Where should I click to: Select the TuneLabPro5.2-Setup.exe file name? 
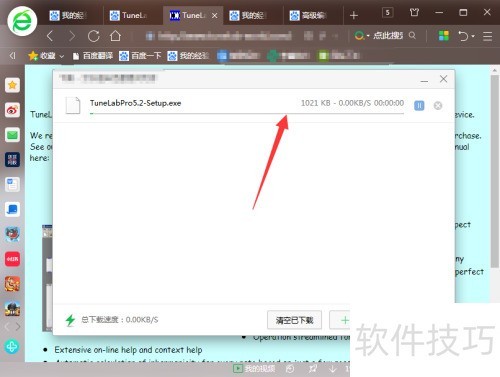click(135, 103)
